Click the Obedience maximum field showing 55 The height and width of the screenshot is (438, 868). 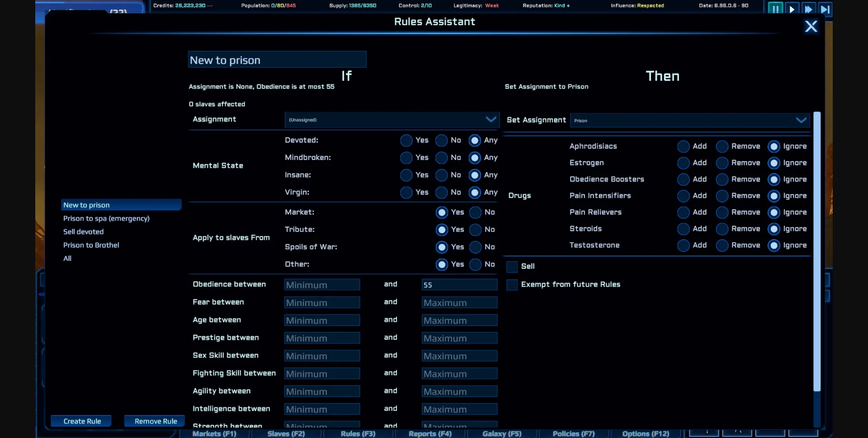coord(459,284)
